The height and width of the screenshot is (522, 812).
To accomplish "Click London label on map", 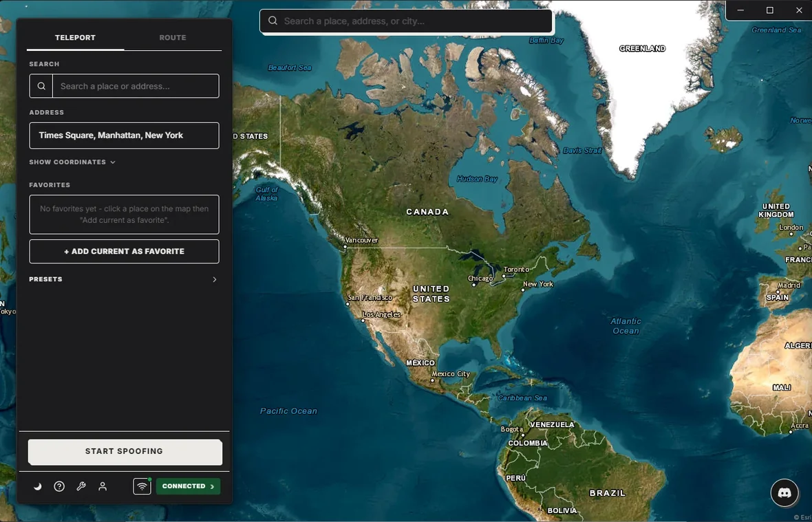I will point(791,228).
